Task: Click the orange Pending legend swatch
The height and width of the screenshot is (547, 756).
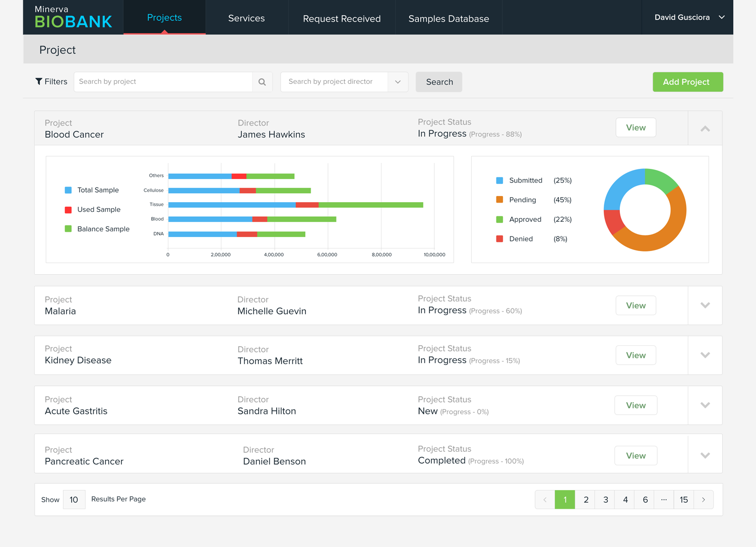Action: click(499, 200)
